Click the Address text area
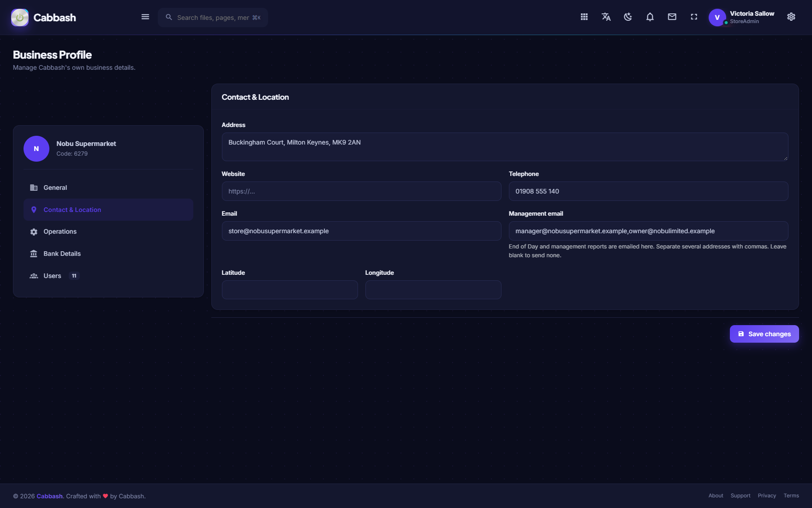Viewport: 812px width, 508px height. pyautogui.click(x=505, y=147)
